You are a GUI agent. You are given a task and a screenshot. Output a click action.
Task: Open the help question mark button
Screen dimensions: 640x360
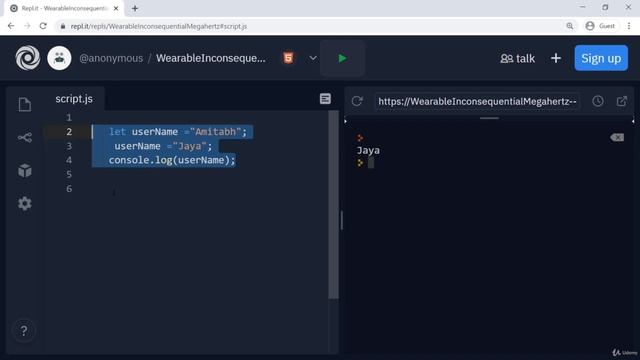(x=24, y=330)
